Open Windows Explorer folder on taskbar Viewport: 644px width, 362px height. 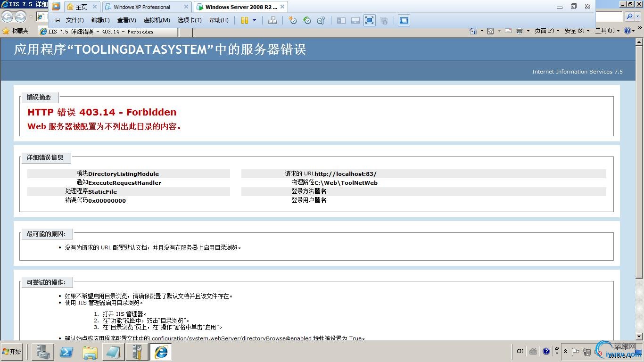tap(90, 352)
